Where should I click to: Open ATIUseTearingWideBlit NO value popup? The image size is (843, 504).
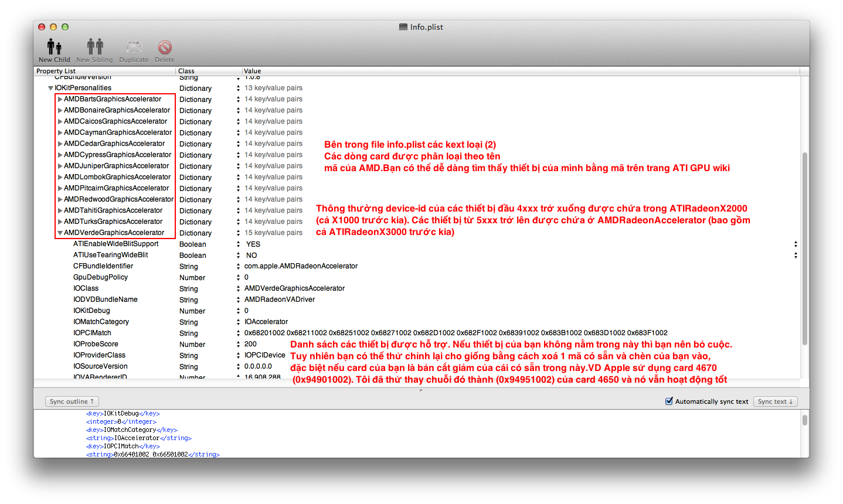tap(796, 256)
